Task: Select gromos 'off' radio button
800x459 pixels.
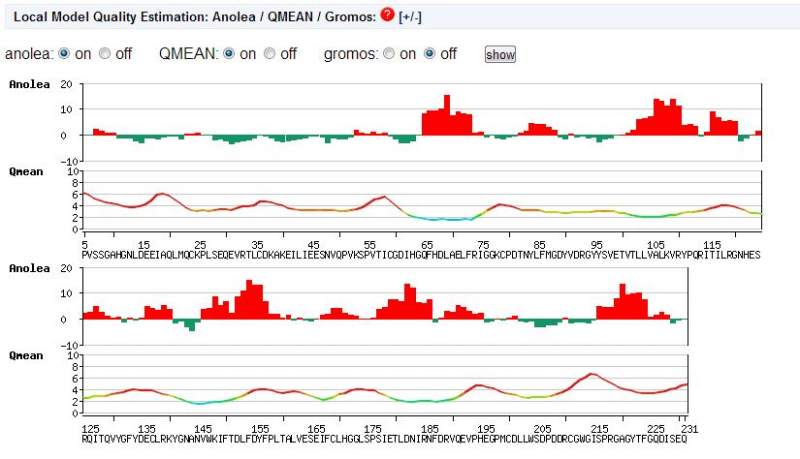Action: (x=430, y=53)
